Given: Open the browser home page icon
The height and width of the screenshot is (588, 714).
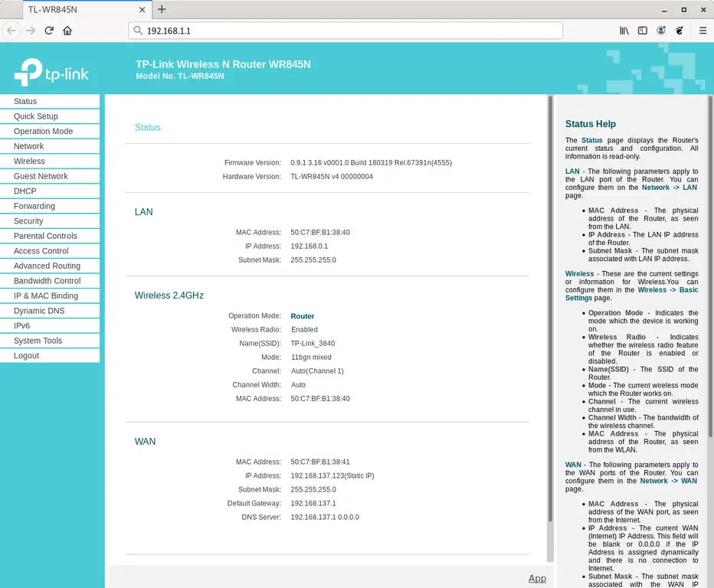Looking at the screenshot, I should [67, 31].
